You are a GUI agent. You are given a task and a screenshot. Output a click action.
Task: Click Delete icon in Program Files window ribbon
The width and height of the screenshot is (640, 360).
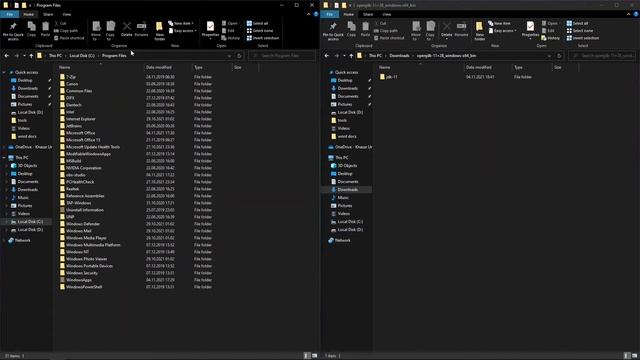pyautogui.click(x=127, y=29)
